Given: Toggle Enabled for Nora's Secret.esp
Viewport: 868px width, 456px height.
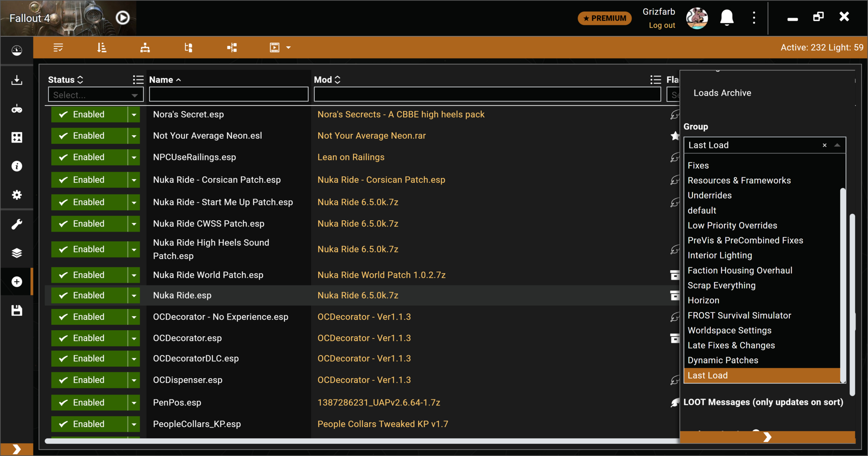Looking at the screenshot, I should click(x=89, y=114).
